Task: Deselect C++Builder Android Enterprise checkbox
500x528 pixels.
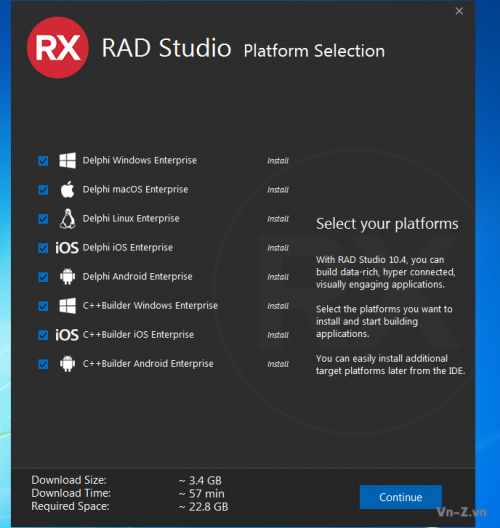Action: point(43,364)
